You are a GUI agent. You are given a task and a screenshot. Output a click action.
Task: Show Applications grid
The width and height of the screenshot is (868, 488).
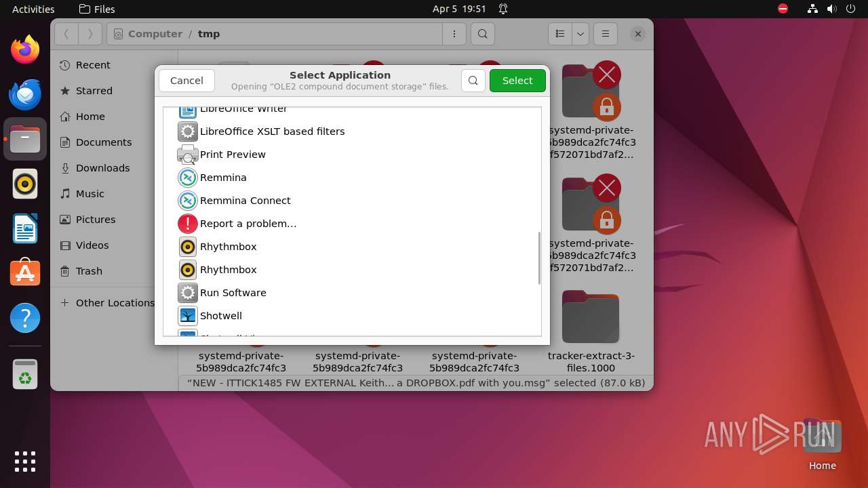tap(25, 462)
